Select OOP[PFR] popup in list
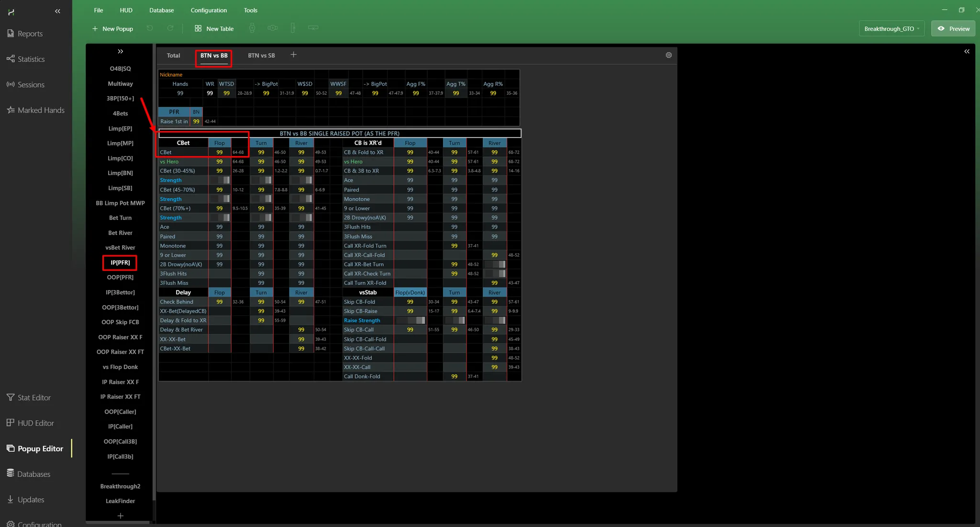This screenshot has width=980, height=527. coord(120,277)
